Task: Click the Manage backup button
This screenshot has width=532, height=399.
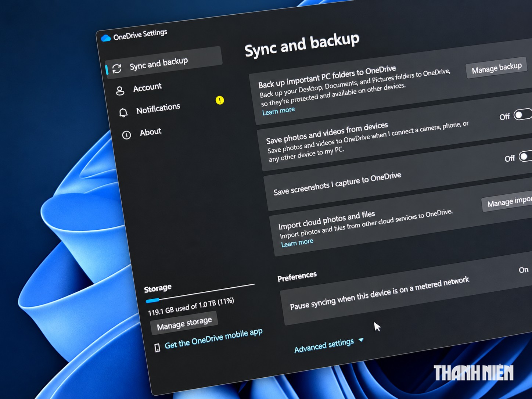Action: pyautogui.click(x=497, y=68)
